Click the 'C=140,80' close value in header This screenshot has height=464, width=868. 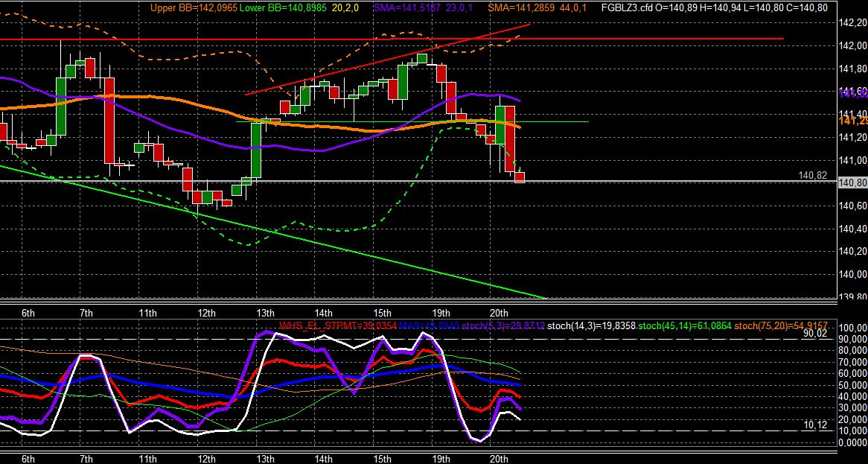point(808,7)
